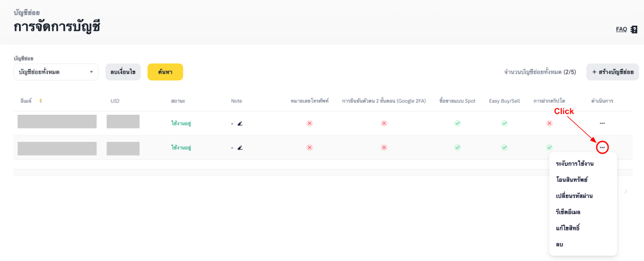Click แก้ไขสิทธิ์ in the actions menu

[568, 228]
